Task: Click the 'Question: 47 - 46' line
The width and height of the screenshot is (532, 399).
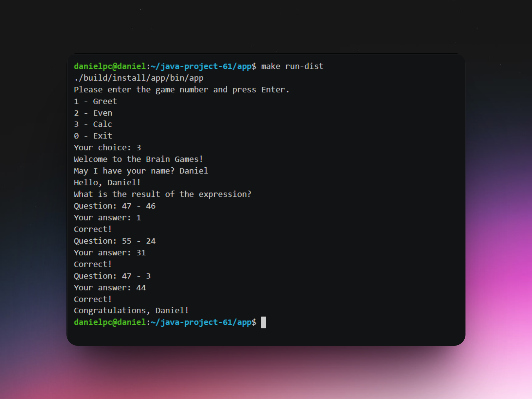Action: tap(115, 206)
